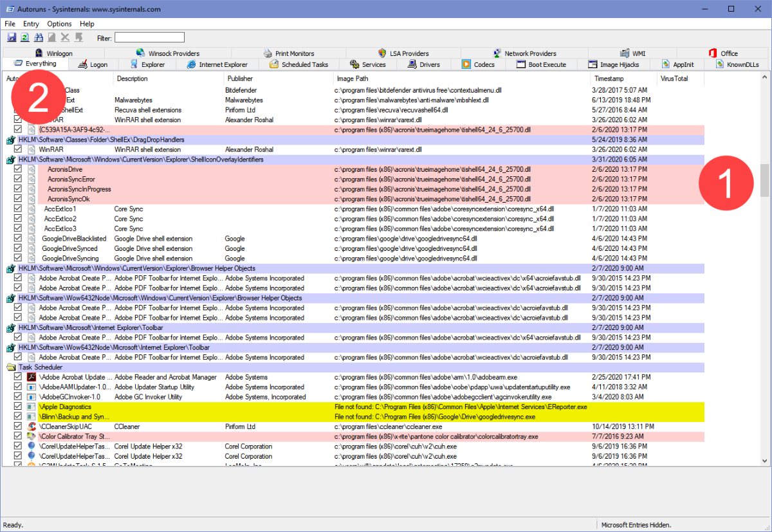Viewport: 772px width, 532px height.
Task: Click the greyed-out Properties toolbar icon
Action: click(51, 38)
